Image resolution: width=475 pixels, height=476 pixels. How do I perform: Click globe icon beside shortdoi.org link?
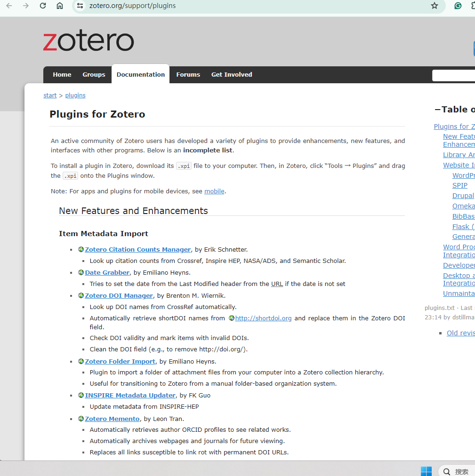pyautogui.click(x=232, y=318)
